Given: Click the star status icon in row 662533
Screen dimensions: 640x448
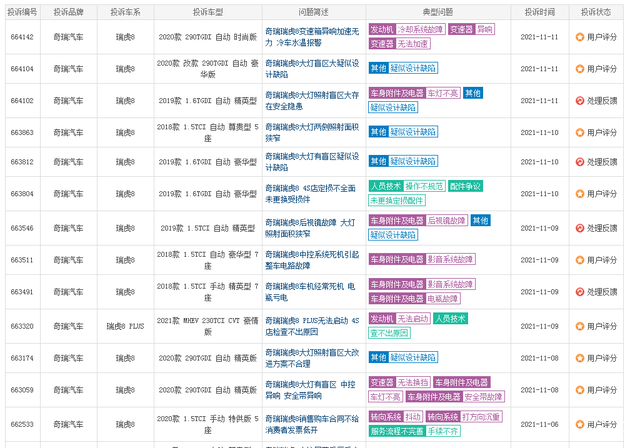Looking at the screenshot, I should [x=580, y=424].
